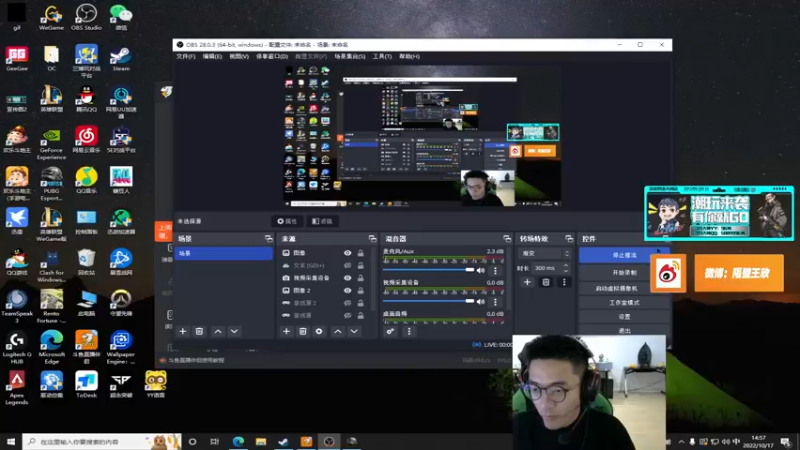Increase transition duration with up stepper
The height and width of the screenshot is (450, 800).
566,265
